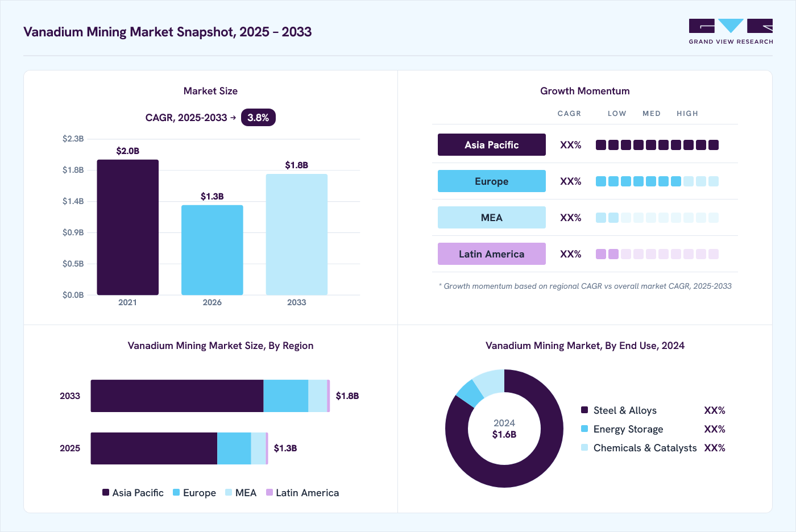Click the Latin America region label

[492, 254]
